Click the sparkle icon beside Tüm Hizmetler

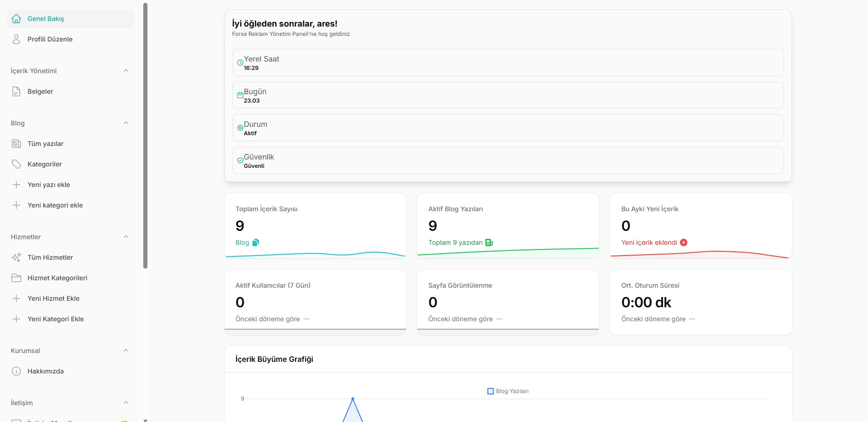coord(16,257)
